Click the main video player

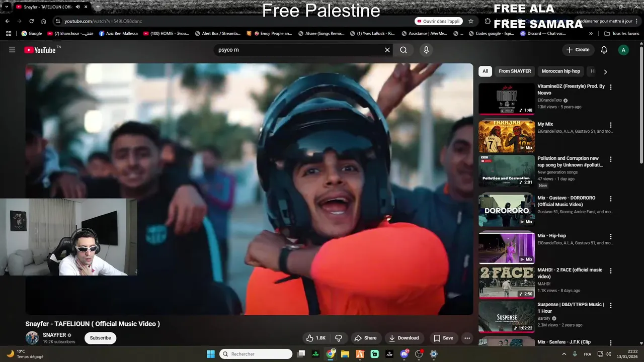point(249,189)
